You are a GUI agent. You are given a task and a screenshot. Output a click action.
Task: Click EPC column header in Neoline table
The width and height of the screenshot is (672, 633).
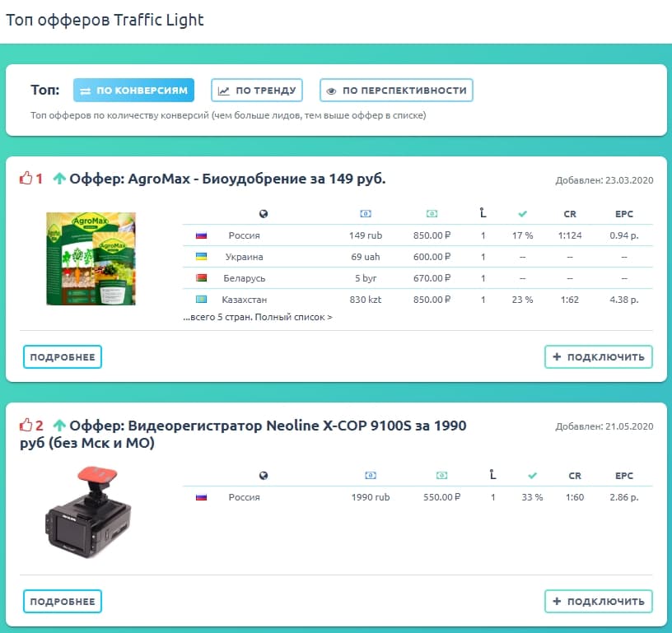pyautogui.click(x=624, y=476)
